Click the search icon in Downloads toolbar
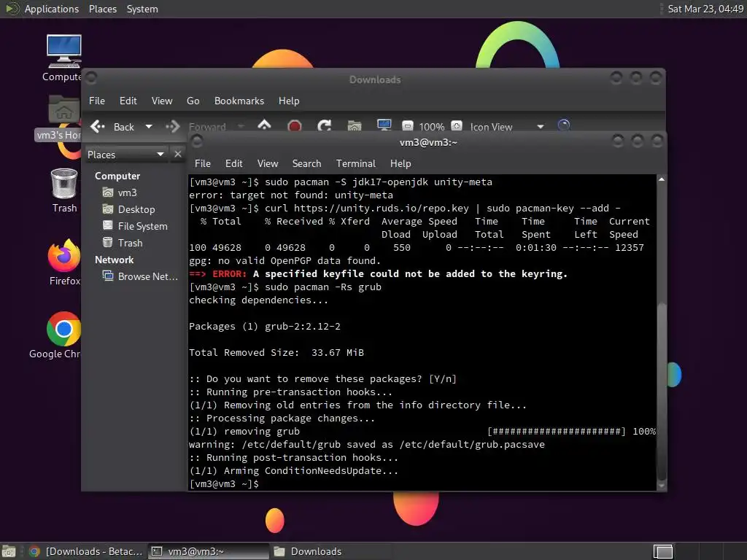This screenshot has width=747, height=560. (564, 125)
